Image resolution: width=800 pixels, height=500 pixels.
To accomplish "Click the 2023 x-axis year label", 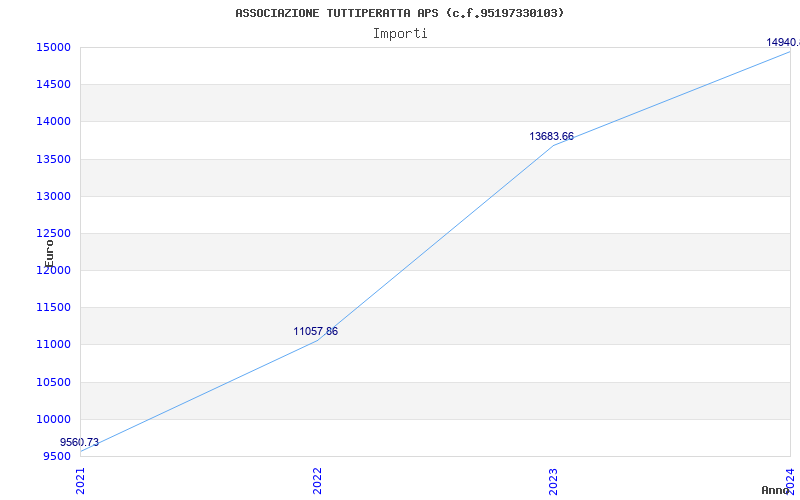I will 553,479.
